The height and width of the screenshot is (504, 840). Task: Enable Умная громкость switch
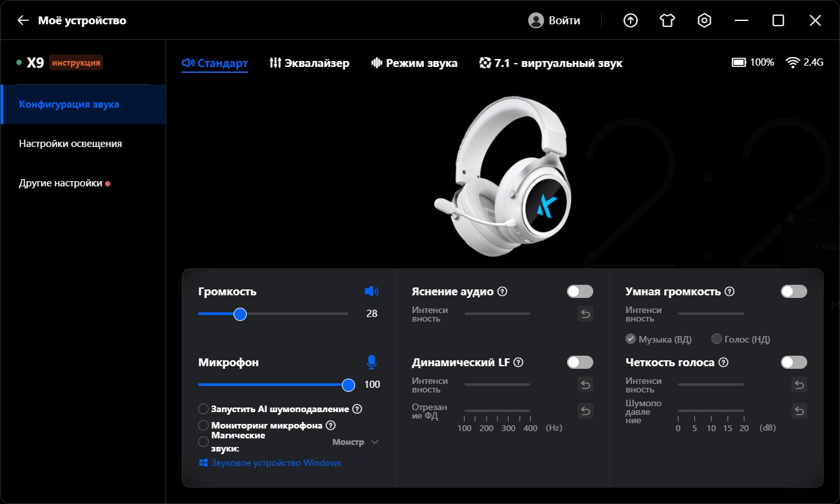(x=794, y=291)
